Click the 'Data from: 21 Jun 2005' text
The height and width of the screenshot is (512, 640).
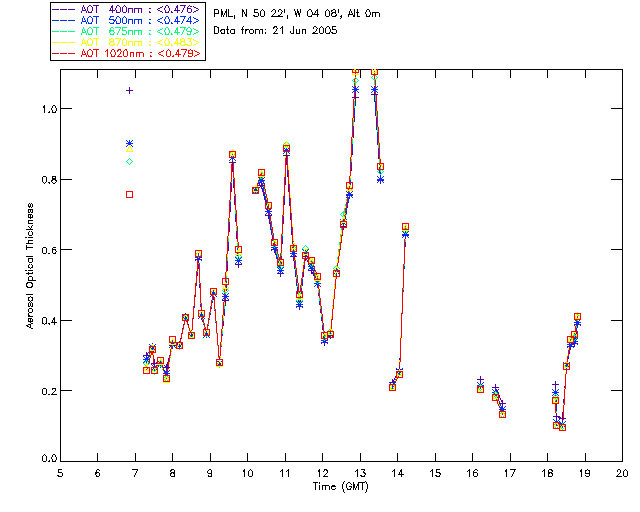coord(275,32)
